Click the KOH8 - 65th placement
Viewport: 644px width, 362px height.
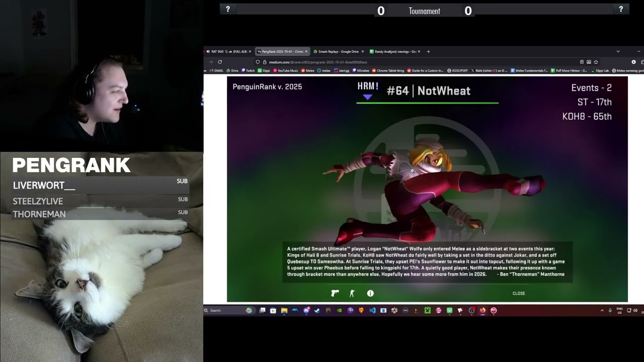[x=587, y=116]
